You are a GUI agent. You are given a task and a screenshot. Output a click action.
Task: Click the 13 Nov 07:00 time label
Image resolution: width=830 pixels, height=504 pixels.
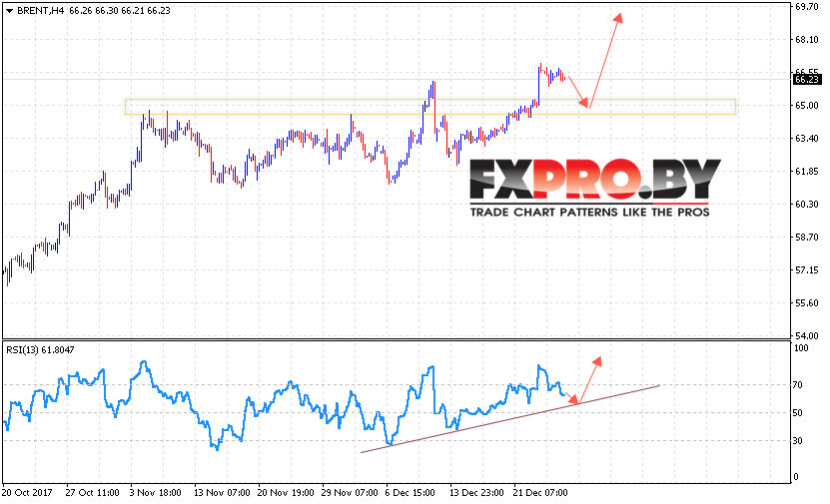click(222, 493)
